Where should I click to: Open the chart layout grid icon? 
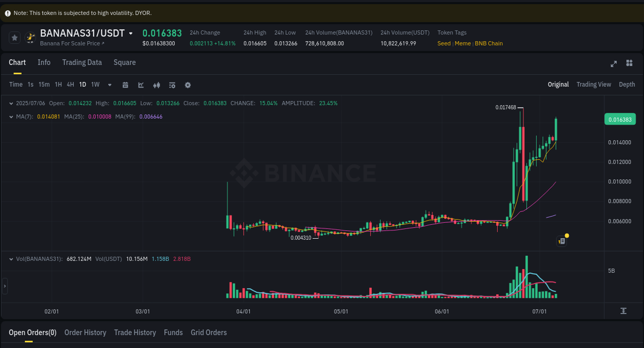pyautogui.click(x=629, y=63)
